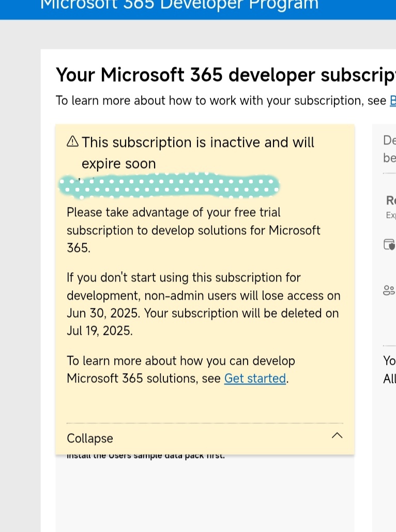
Task: Click the people icon near subscription details
Action: pos(389,290)
